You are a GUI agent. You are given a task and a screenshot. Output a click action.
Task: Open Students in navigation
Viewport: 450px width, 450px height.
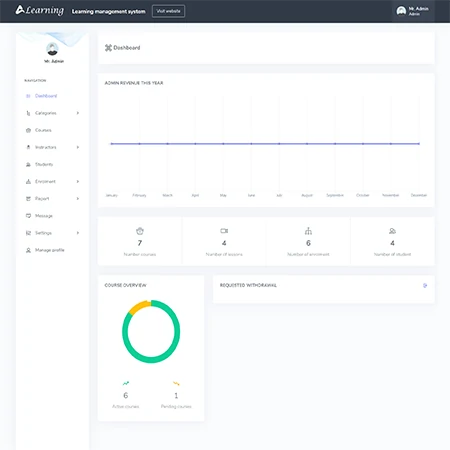(x=44, y=165)
